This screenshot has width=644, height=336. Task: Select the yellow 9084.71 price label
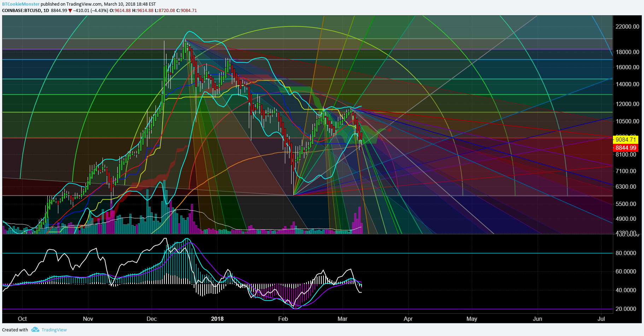click(x=626, y=140)
